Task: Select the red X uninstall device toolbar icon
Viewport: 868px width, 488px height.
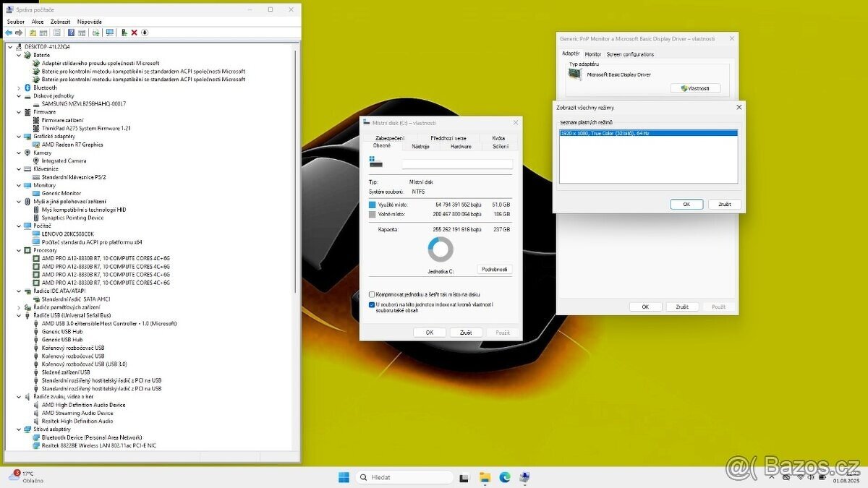Action: point(134,33)
